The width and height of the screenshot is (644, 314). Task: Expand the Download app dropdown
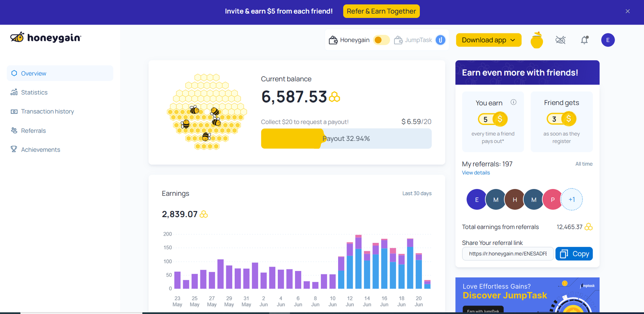click(489, 40)
